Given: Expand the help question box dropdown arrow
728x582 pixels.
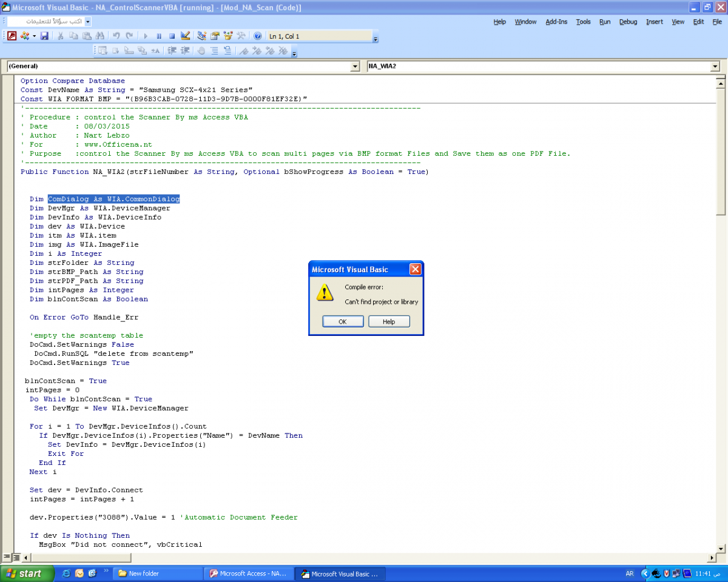Looking at the screenshot, I should (88, 21).
